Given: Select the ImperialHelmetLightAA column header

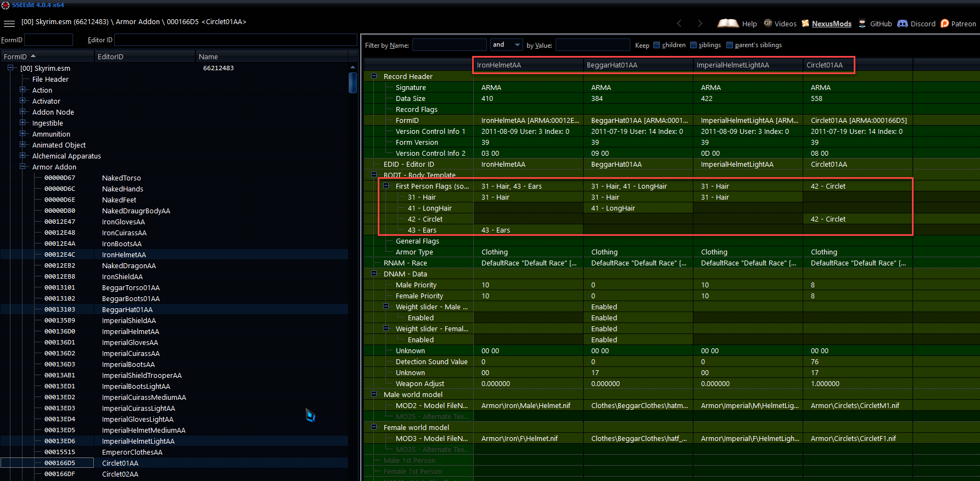Looking at the screenshot, I should pos(748,65).
